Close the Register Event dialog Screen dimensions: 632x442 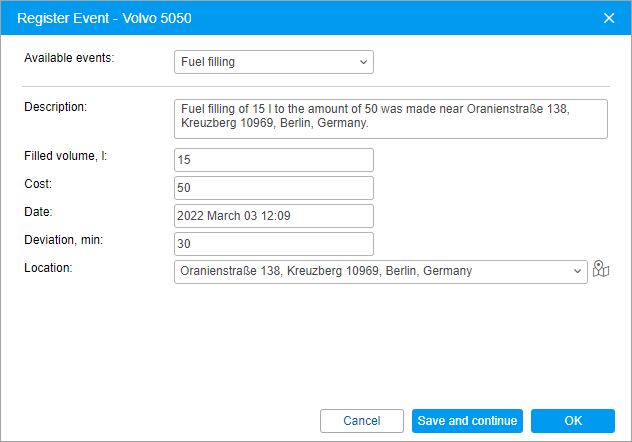coord(609,16)
